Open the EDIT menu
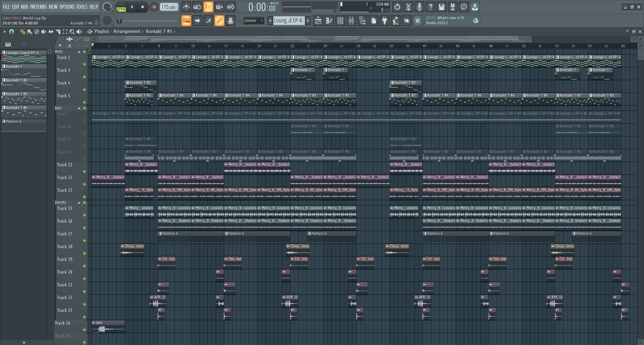This screenshot has height=345, width=644. (15, 7)
